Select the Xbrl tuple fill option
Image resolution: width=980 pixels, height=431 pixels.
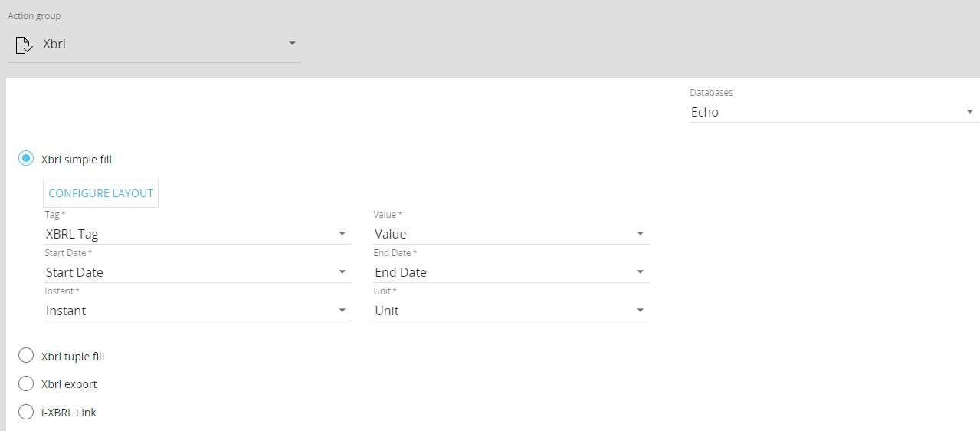[x=26, y=356]
